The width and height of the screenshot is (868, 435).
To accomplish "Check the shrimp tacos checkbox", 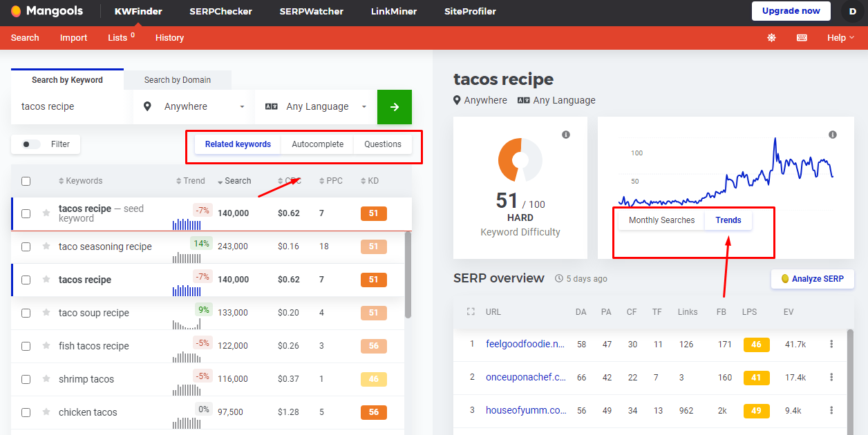I will click(26, 379).
